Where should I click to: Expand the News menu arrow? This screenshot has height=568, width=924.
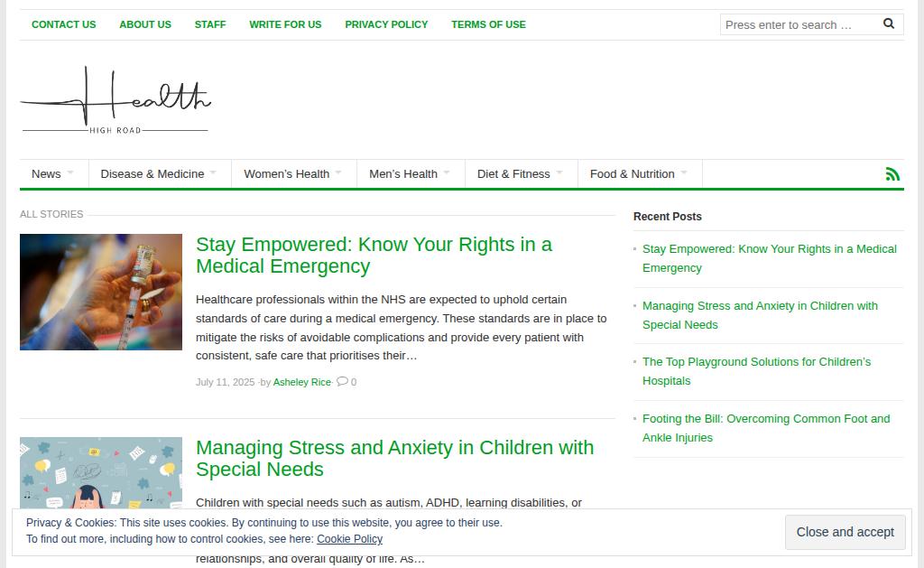(70, 172)
